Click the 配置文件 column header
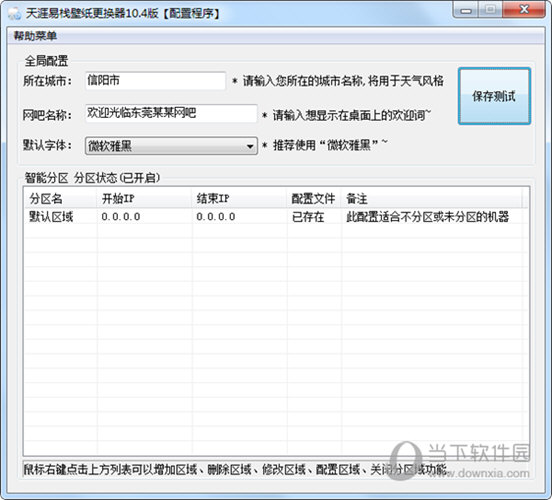Screen dimensions: 552x500 click(314, 199)
